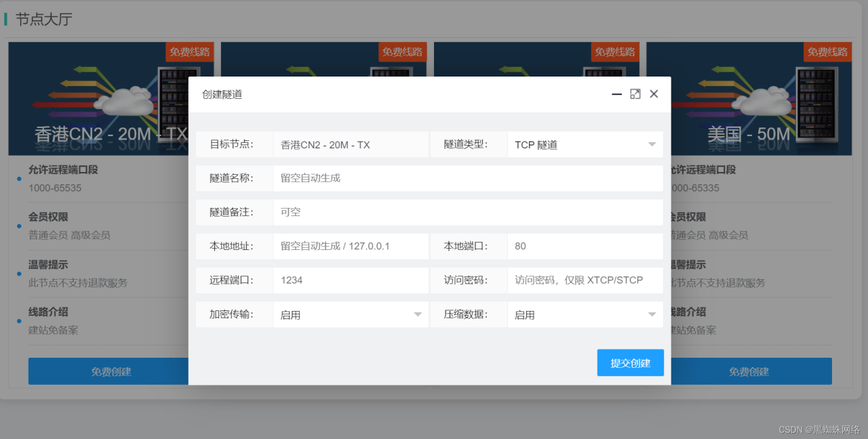Expand the dialog to fullscreen
Image resolution: width=868 pixels, height=439 pixels.
(x=635, y=93)
